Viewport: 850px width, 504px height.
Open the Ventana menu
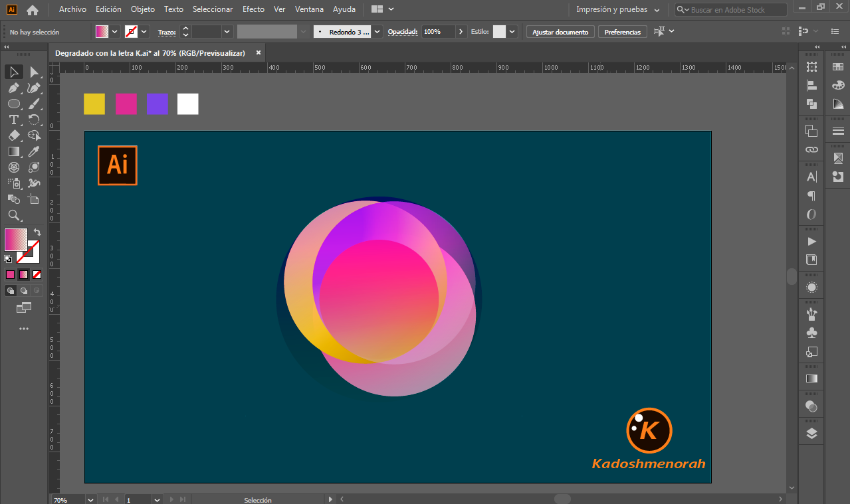310,9
